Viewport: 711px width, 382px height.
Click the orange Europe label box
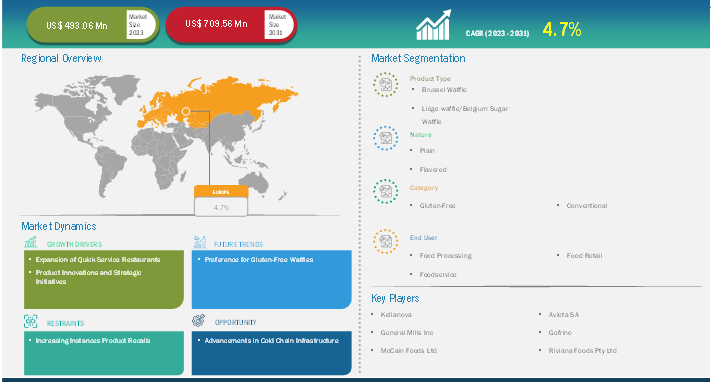coord(221,192)
